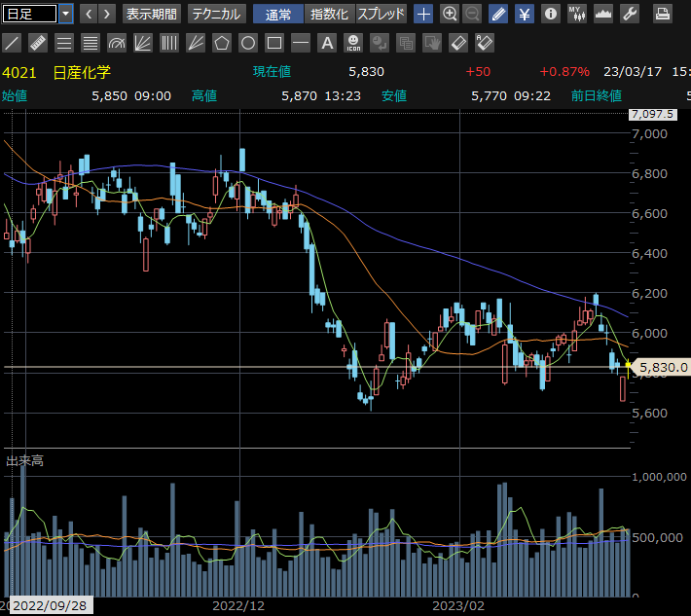
Task: Select the Fibonacci fan tool
Action: pos(143,43)
